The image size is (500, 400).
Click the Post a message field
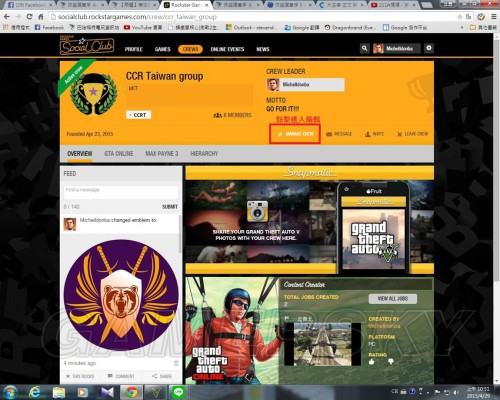click(x=121, y=192)
